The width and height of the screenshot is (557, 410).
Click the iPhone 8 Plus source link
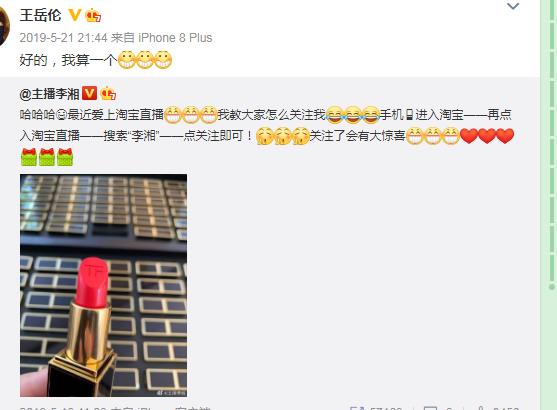click(x=175, y=38)
